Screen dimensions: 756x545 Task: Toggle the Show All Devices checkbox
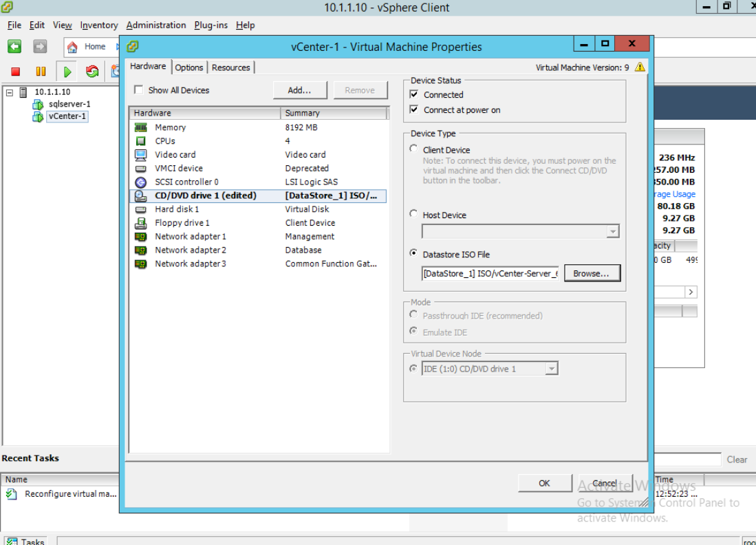click(x=139, y=89)
